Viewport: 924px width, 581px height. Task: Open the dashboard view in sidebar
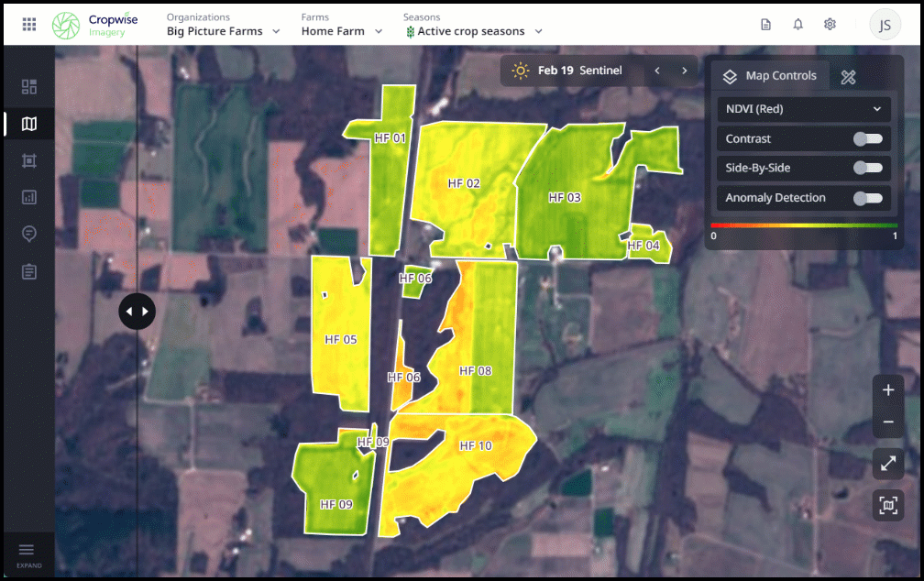[x=29, y=87]
